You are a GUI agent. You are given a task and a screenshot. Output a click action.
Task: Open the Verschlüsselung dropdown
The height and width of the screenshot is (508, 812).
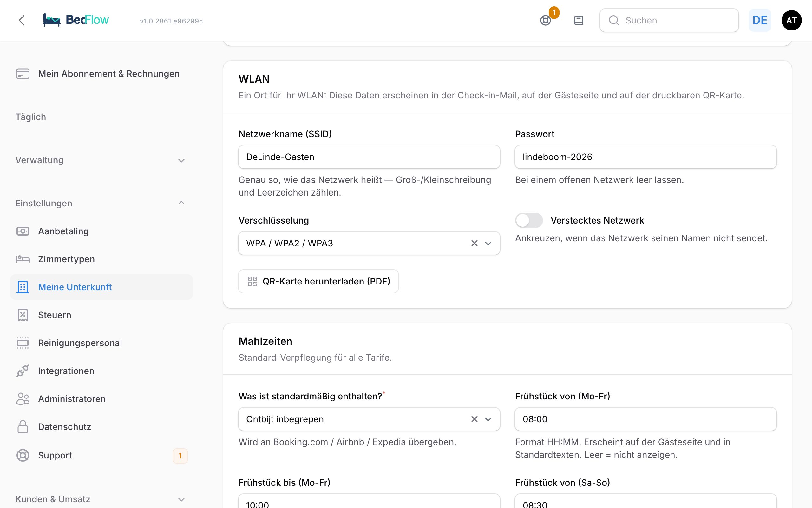pyautogui.click(x=369, y=243)
